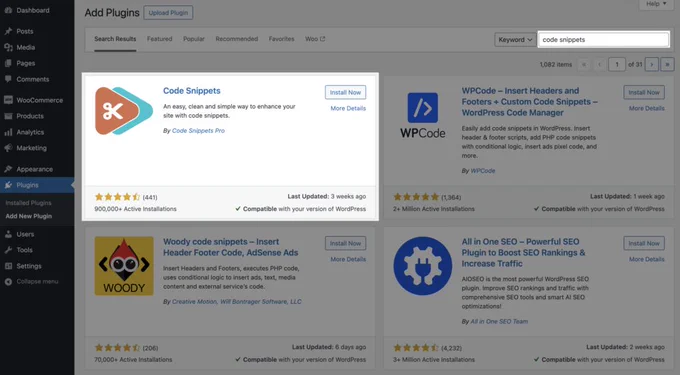Click the Upload Plugin button
680x375 pixels.
(x=168, y=13)
